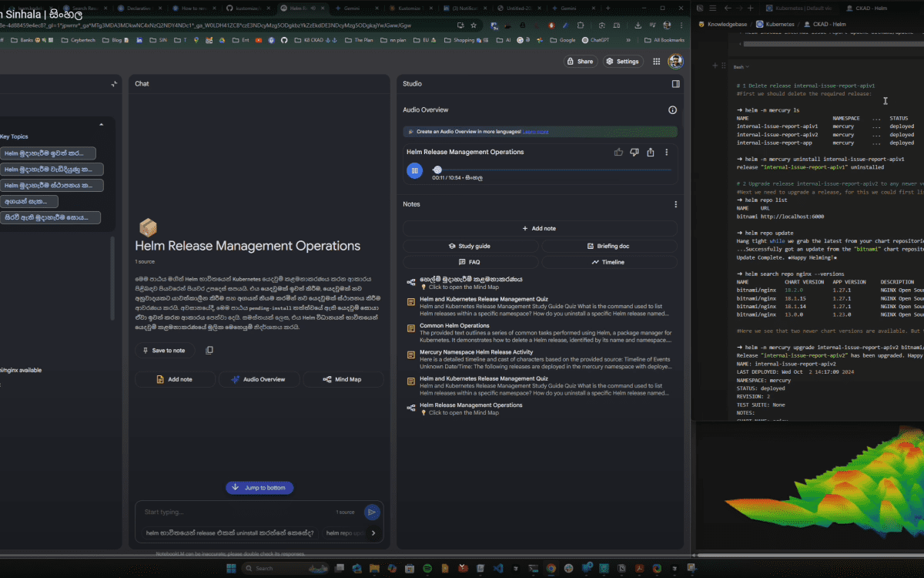Switch to the kustomize GitHub browser tab
The width and height of the screenshot is (924, 578).
click(247, 7)
